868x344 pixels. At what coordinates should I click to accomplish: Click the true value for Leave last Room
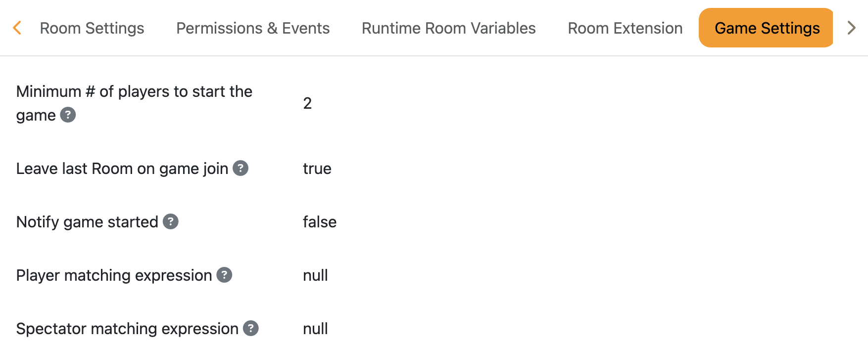click(x=317, y=169)
